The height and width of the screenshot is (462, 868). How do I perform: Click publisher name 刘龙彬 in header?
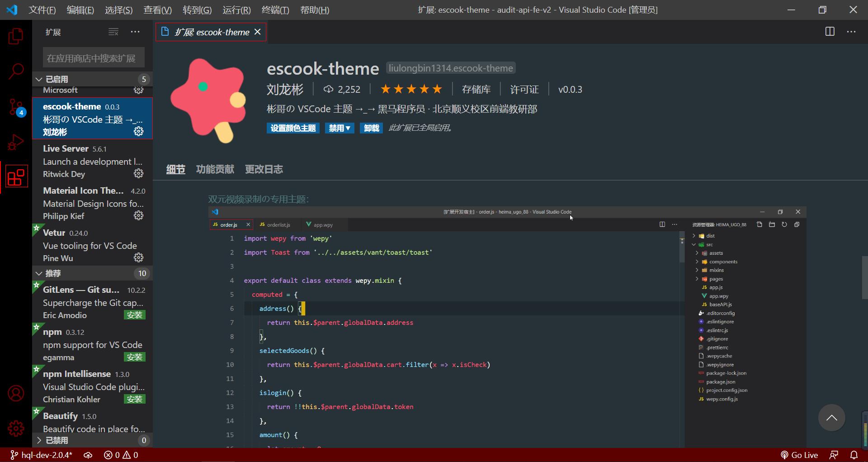(285, 89)
